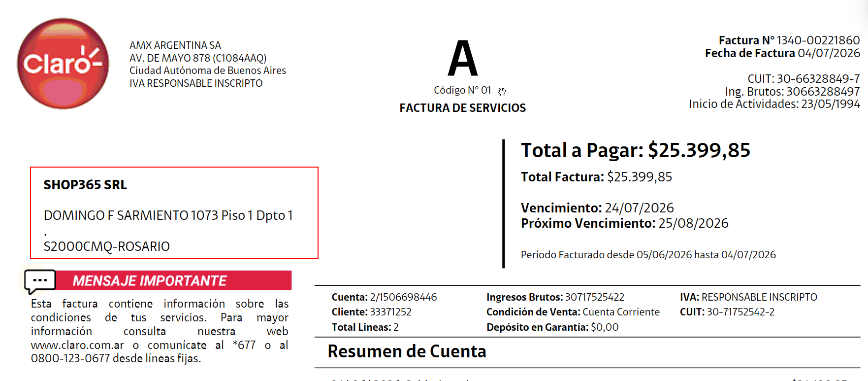Click the Factura N° 1340-00221860 line
Screen dimensions: 868x381
click(x=789, y=40)
